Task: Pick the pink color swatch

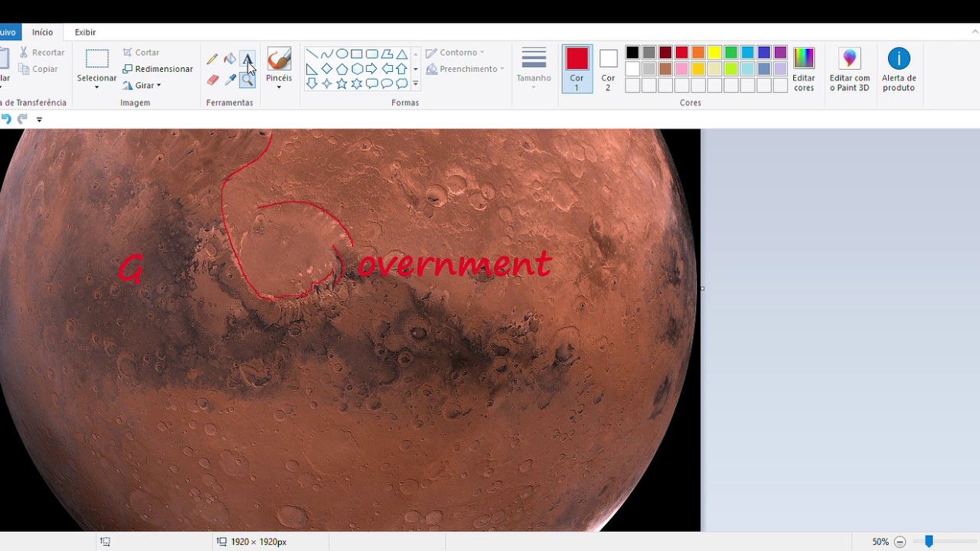Action: pos(681,69)
